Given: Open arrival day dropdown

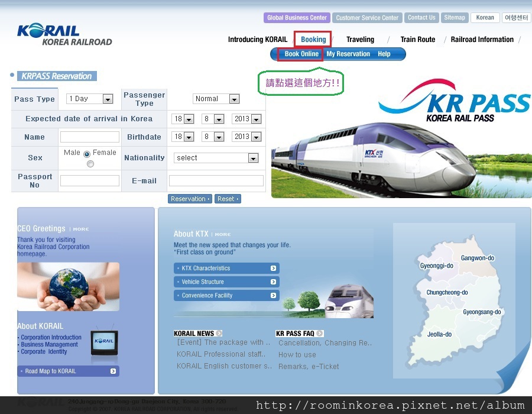Looking at the screenshot, I should click(x=183, y=119).
